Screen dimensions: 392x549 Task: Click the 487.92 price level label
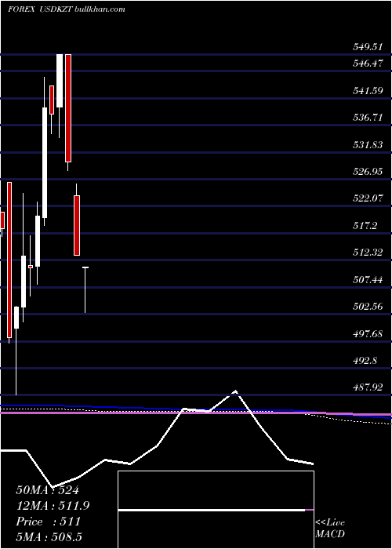point(368,387)
